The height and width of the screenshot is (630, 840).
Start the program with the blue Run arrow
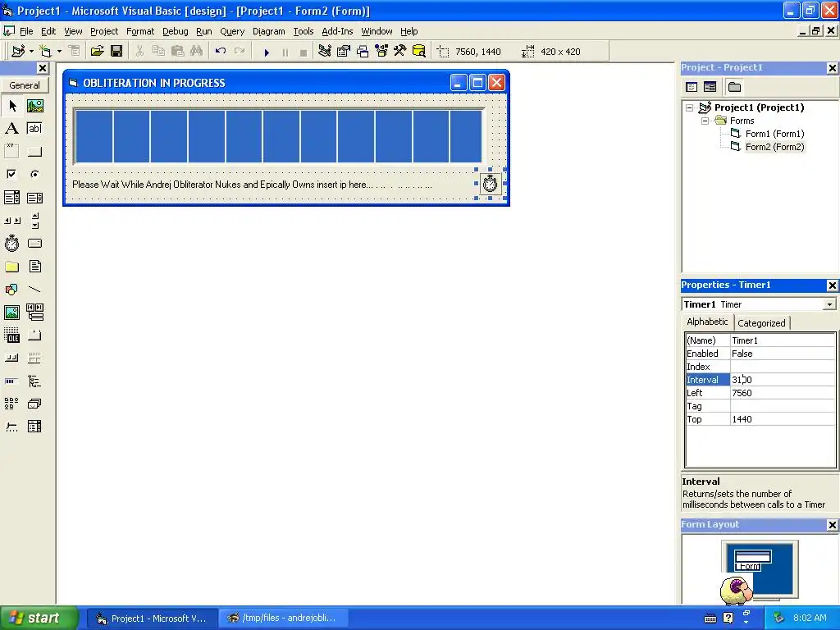pos(267,52)
